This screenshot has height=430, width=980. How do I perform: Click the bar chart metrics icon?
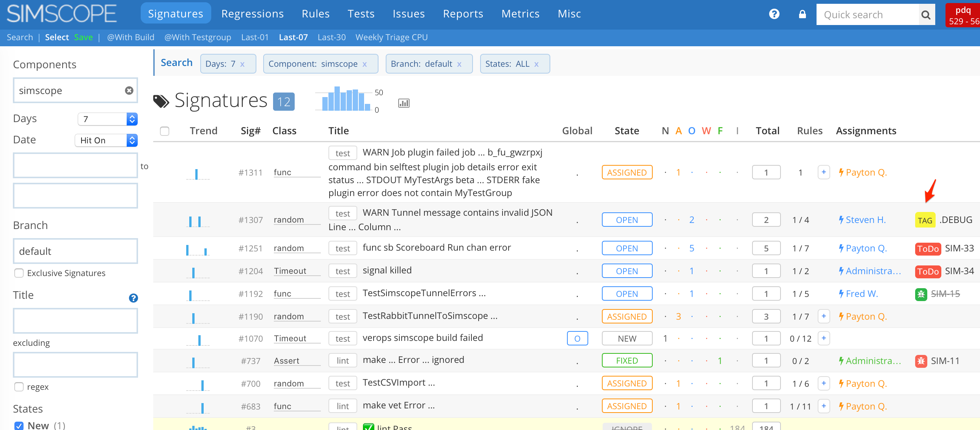point(403,102)
